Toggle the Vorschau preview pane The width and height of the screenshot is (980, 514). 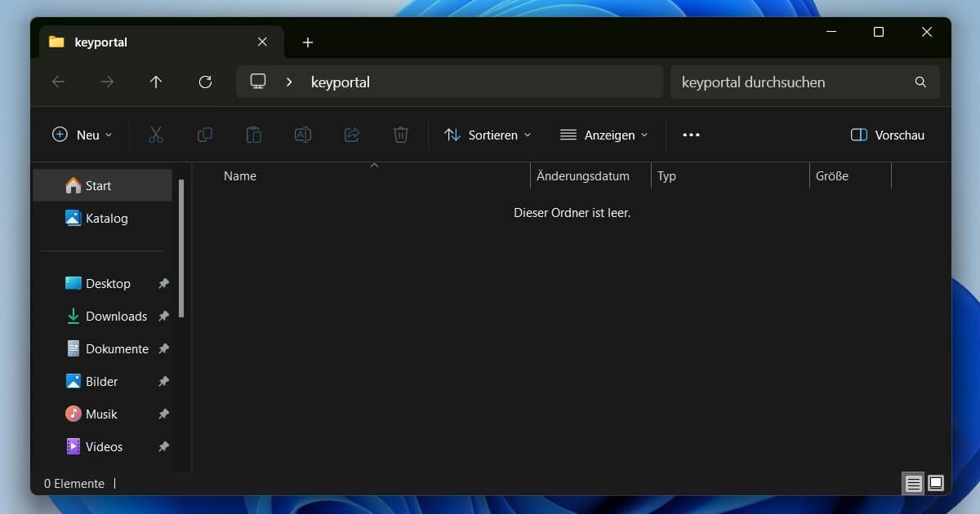pos(887,134)
